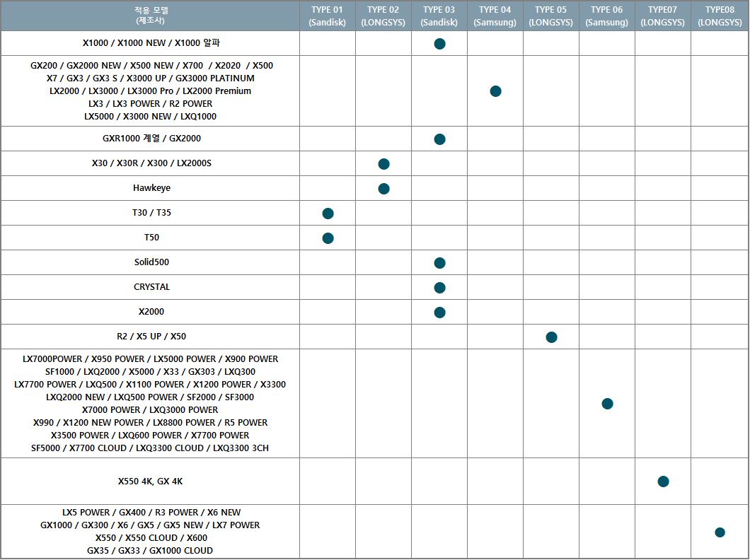Click the TYPE 06 dot in the LX7000POWER row
Viewport: 750px width, 560px height.
608,404
